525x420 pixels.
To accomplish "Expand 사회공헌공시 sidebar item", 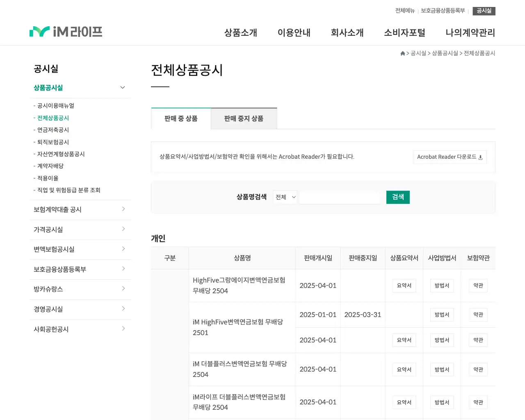I will pos(80,329).
